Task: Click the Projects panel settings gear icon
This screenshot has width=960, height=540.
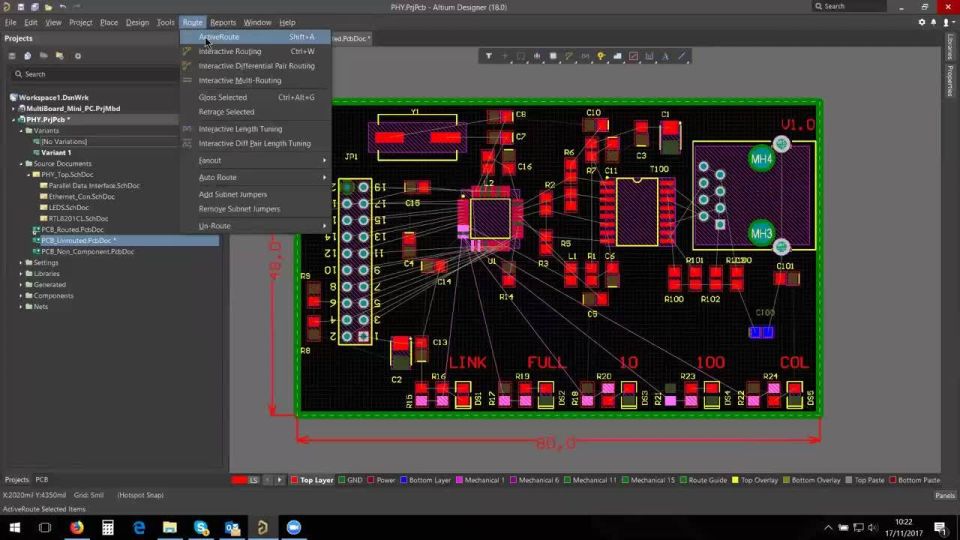Action: [78, 56]
